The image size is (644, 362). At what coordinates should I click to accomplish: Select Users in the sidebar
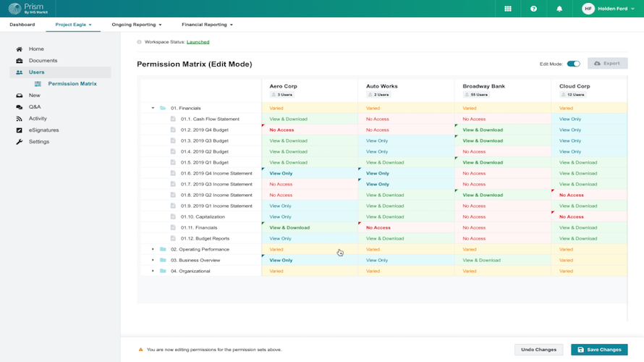pyautogui.click(x=60, y=72)
